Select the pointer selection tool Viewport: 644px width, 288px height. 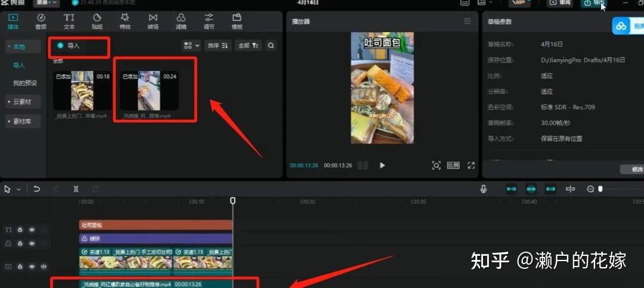pos(7,189)
